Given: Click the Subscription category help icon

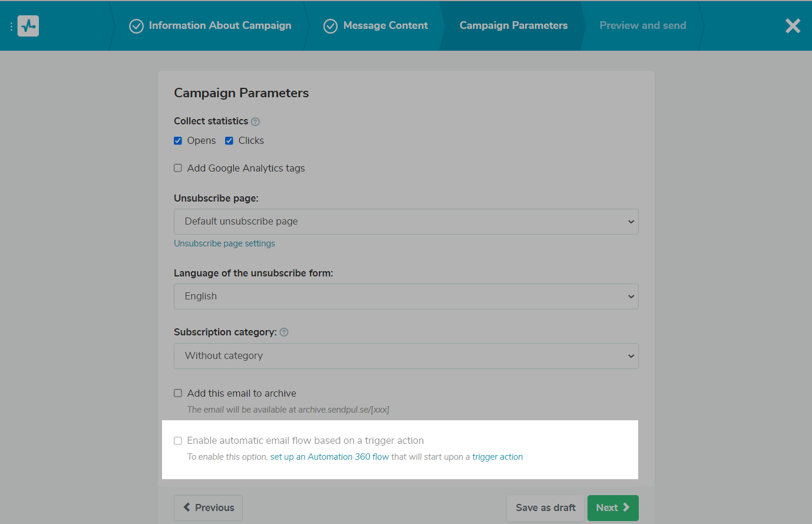Looking at the screenshot, I should pyautogui.click(x=284, y=332).
